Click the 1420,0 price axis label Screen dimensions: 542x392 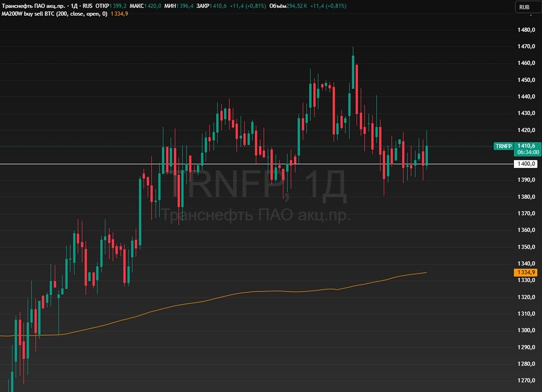coord(526,130)
